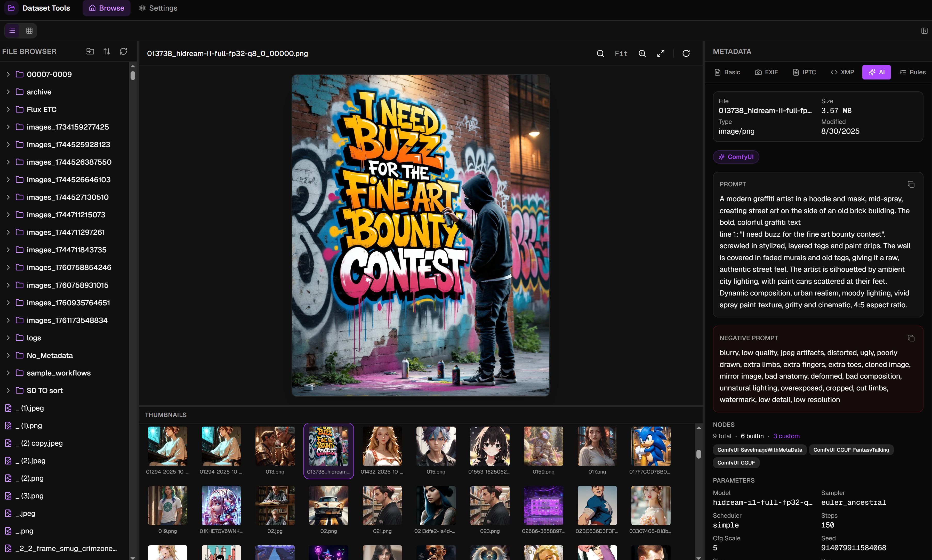
Task: Refresh the file browser list
Action: click(123, 51)
